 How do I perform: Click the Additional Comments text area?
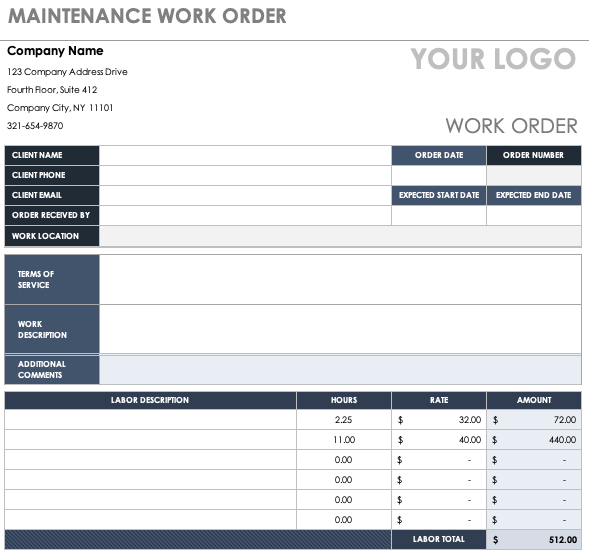[340, 370]
